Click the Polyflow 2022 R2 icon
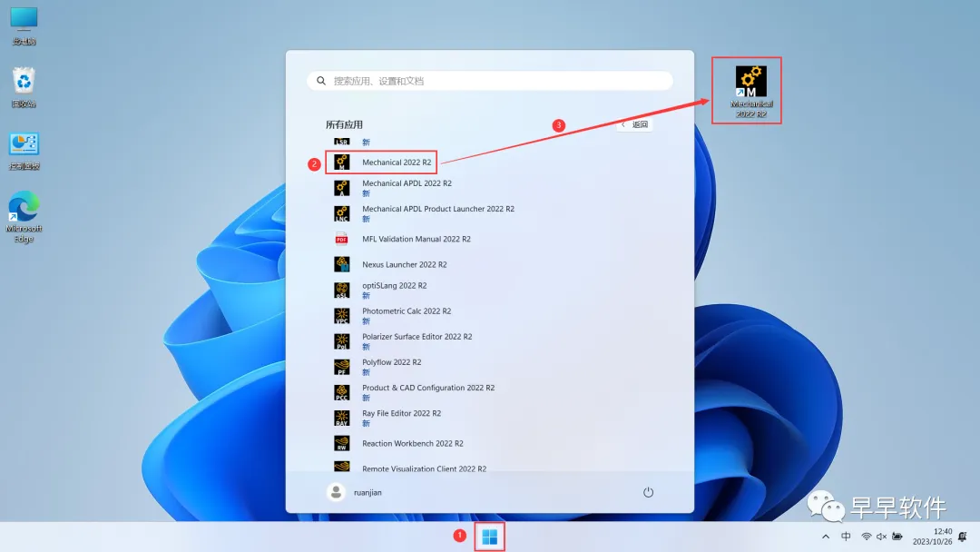 342,367
